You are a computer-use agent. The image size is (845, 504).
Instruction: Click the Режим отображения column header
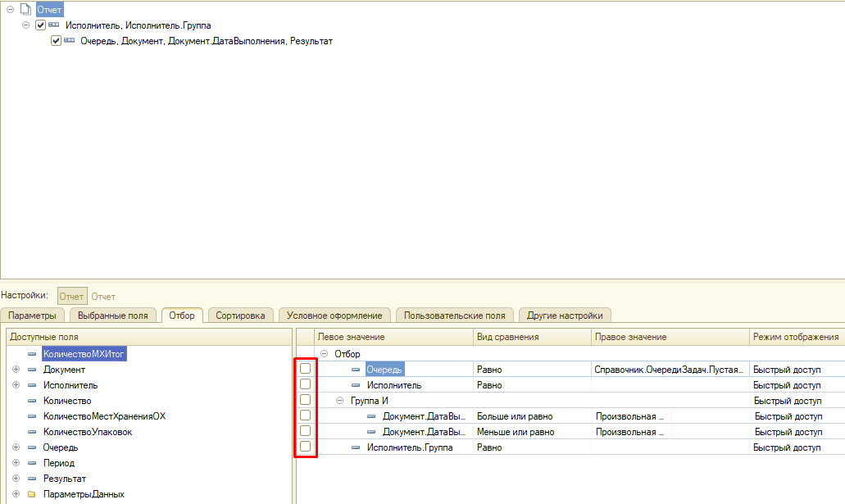point(797,337)
